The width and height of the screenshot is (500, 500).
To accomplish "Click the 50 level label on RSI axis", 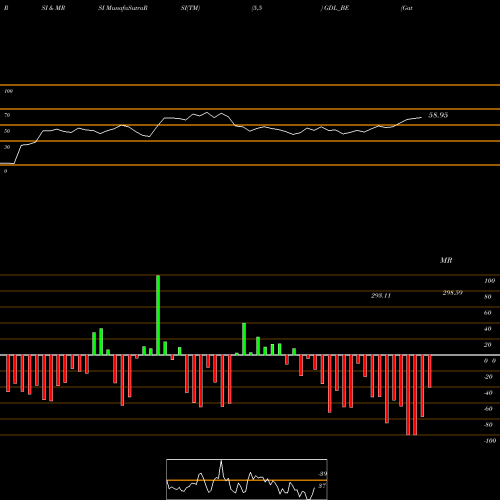I will pos(7,131).
